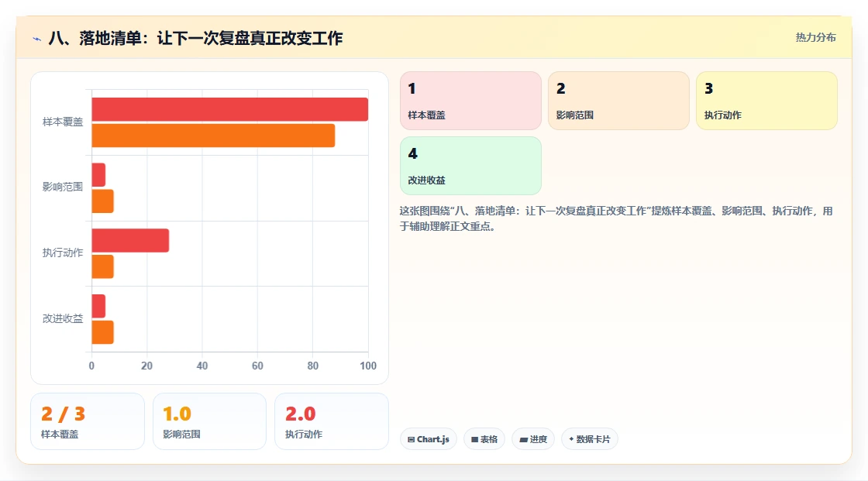Screen dimensions: 868x481
Task: Click the x-axis tick 20
Action: [x=146, y=366]
